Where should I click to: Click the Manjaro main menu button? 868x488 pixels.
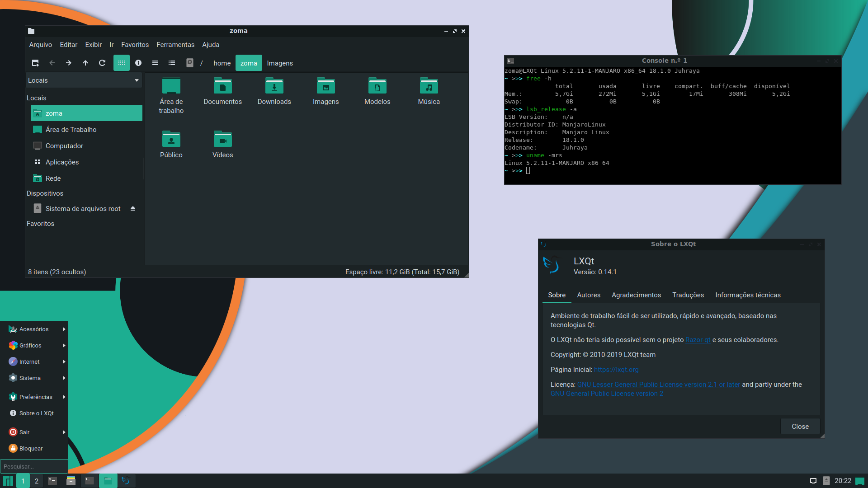(8, 481)
